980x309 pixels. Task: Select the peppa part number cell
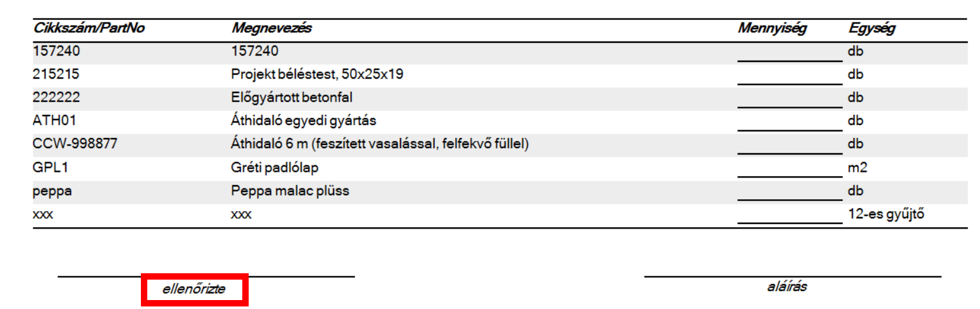tap(49, 191)
